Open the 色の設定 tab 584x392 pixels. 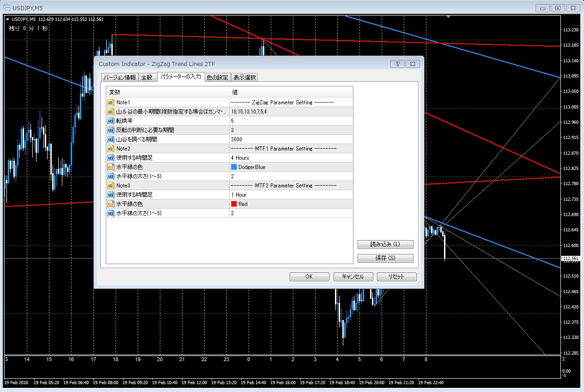[x=217, y=77]
